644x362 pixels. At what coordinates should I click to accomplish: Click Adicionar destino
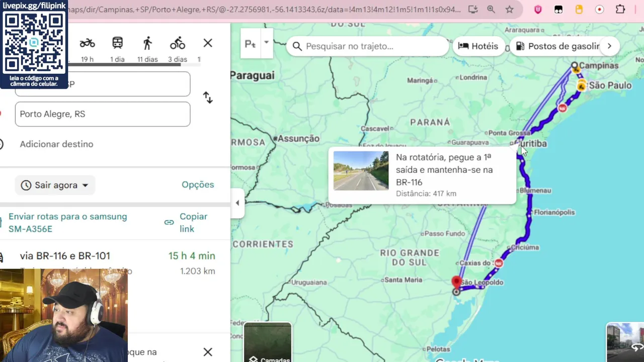pos(56,144)
